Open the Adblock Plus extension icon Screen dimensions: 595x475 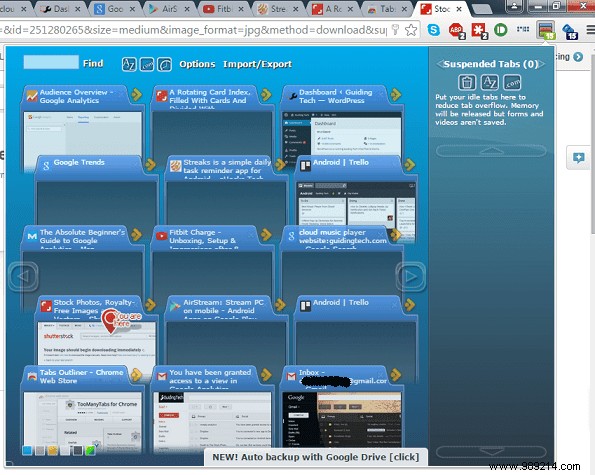456,30
